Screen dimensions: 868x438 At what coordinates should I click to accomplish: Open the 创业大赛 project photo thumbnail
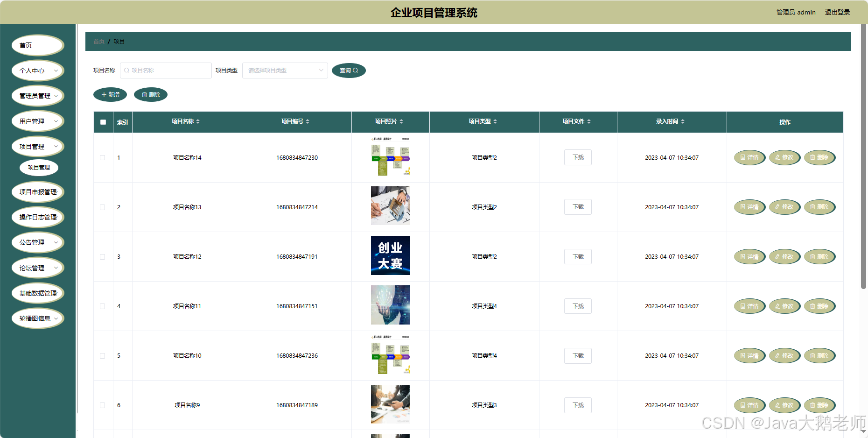(x=391, y=255)
